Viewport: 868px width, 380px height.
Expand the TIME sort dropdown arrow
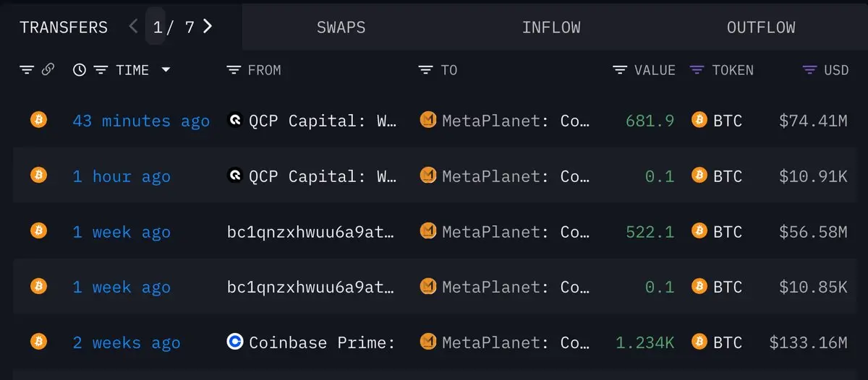pyautogui.click(x=166, y=70)
